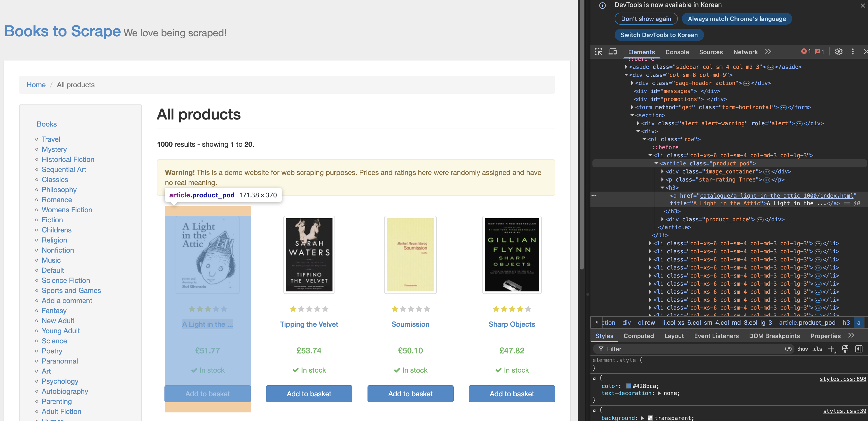868x421 pixels.
Task: Collapse the ol class row node
Action: click(644, 139)
